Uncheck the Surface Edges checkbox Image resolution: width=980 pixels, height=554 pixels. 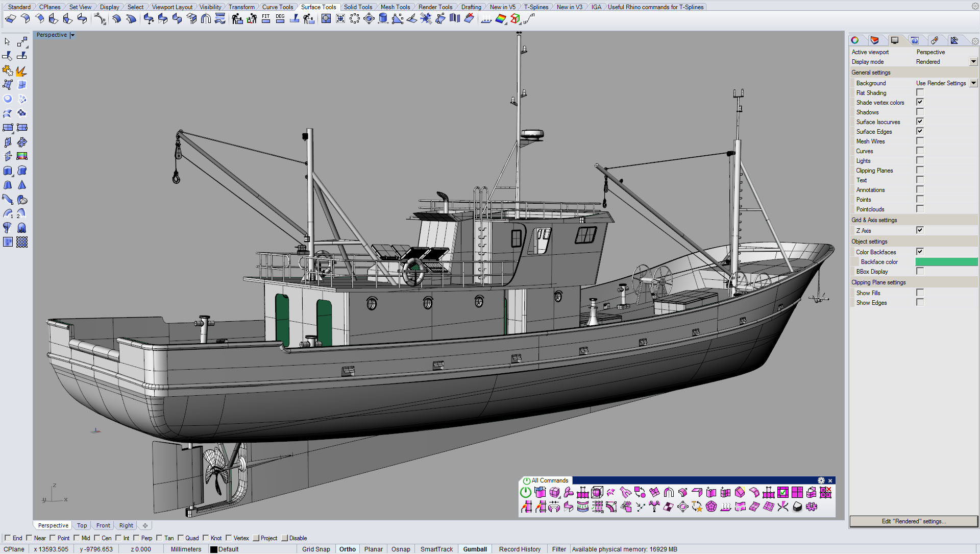pos(920,132)
